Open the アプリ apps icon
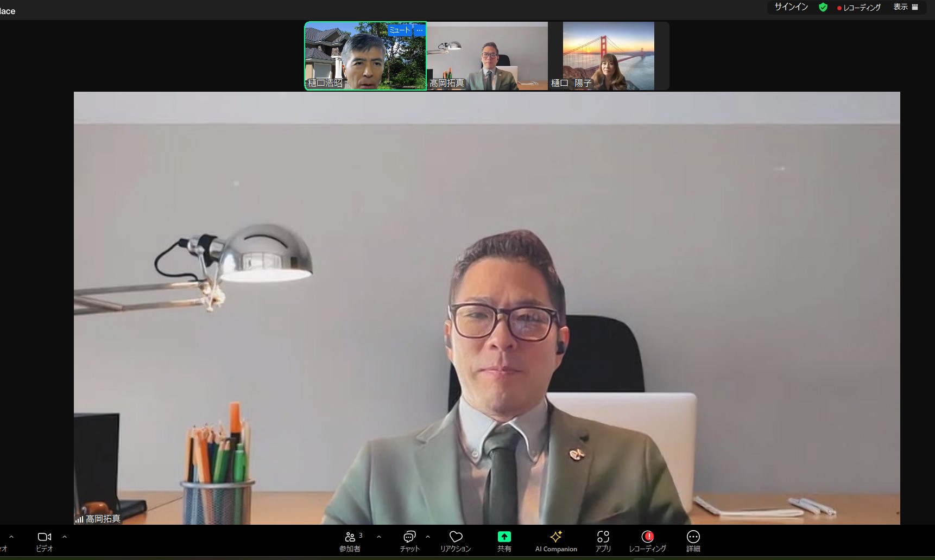 tap(603, 541)
